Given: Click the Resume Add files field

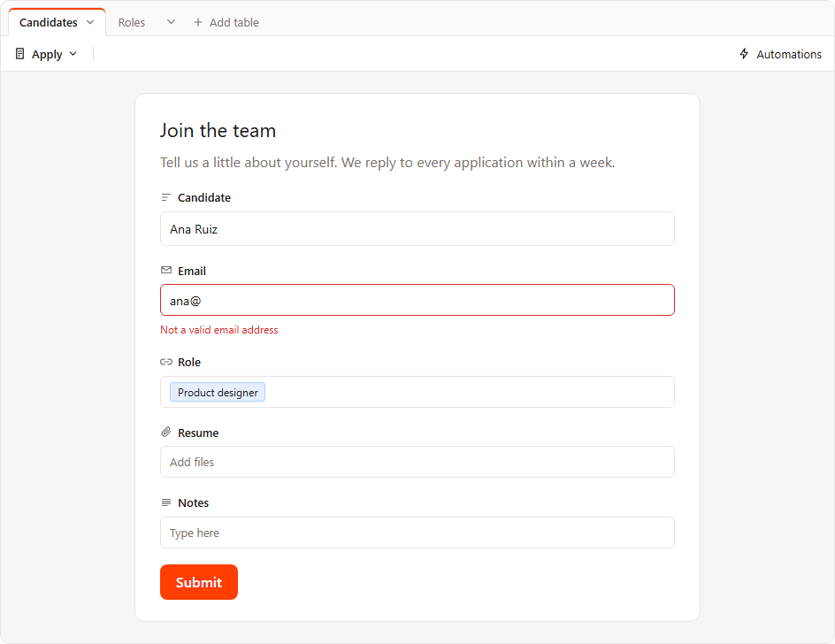Looking at the screenshot, I should click(417, 462).
